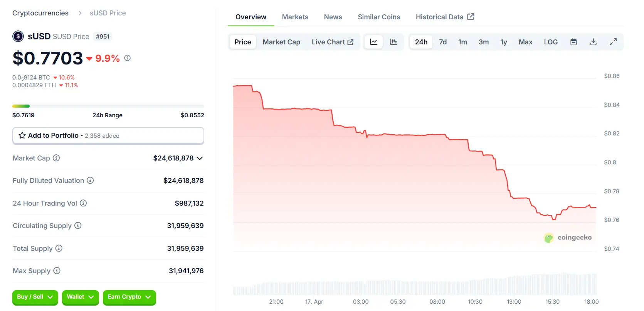Switch chart to Market Cap
The width and height of the screenshot is (644, 311).
pos(281,42)
